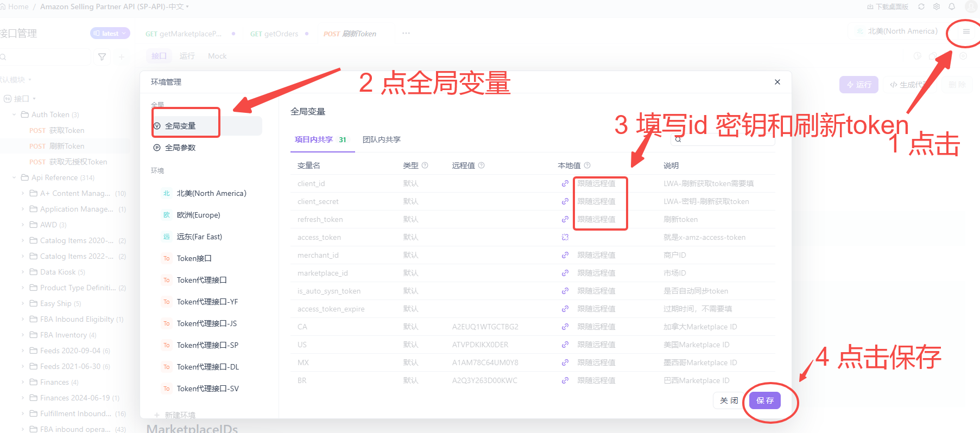
Task: Select the Token代理接口-YF environment
Action: tap(206, 302)
